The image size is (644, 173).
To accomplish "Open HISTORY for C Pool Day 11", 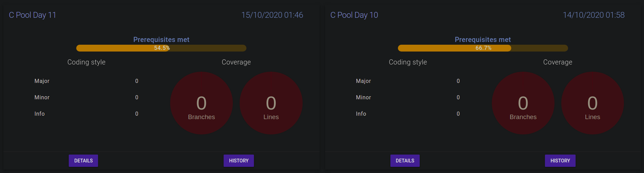I will pyautogui.click(x=239, y=161).
